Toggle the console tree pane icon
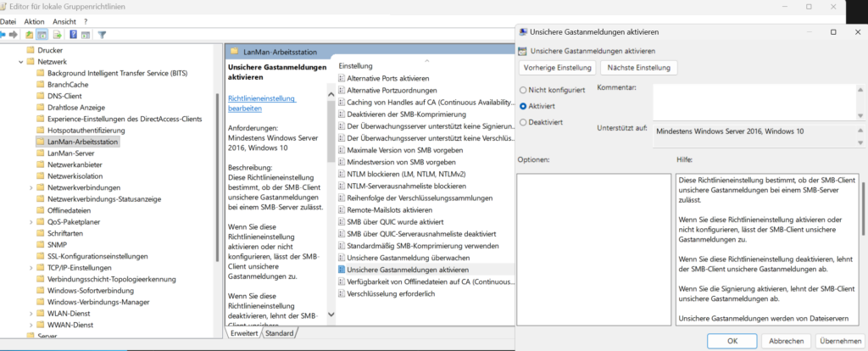The width and height of the screenshot is (868, 351). (x=42, y=35)
